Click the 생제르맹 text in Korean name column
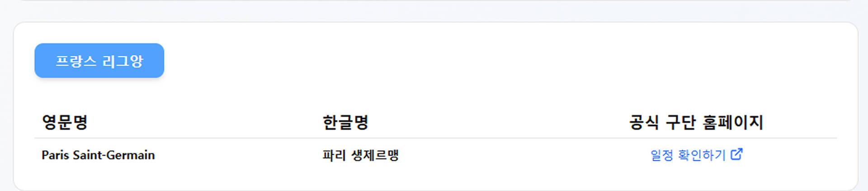This screenshot has width=868, height=191. coord(375,155)
